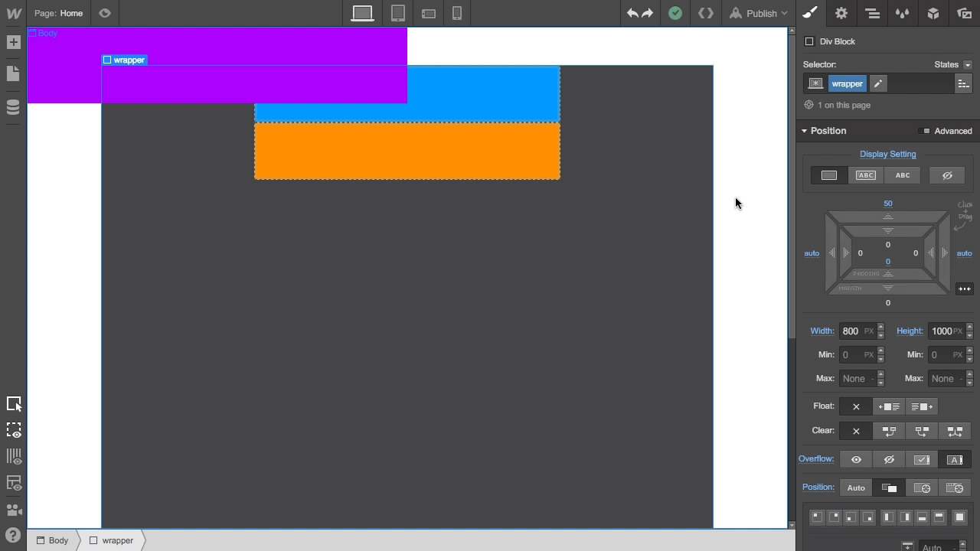The height and width of the screenshot is (551, 980).
Task: Open the States dropdown
Action: click(x=952, y=64)
